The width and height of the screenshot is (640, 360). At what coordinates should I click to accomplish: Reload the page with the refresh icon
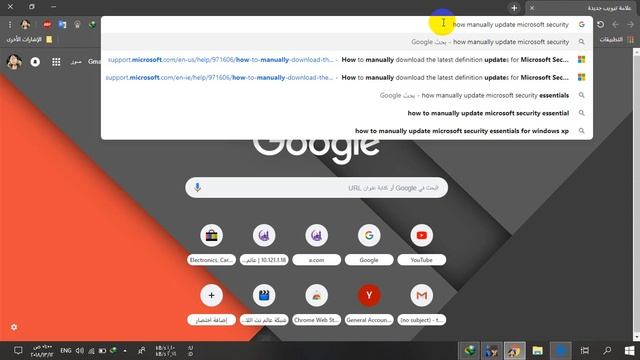600,24
